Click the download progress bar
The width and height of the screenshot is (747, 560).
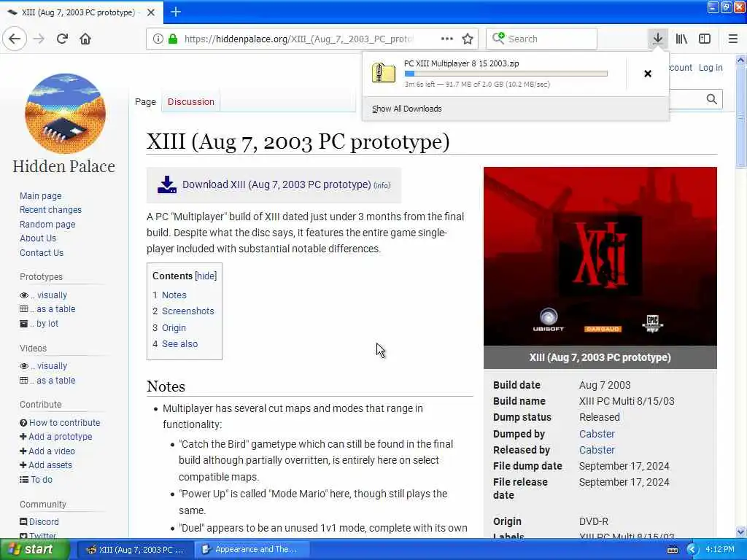[506, 74]
